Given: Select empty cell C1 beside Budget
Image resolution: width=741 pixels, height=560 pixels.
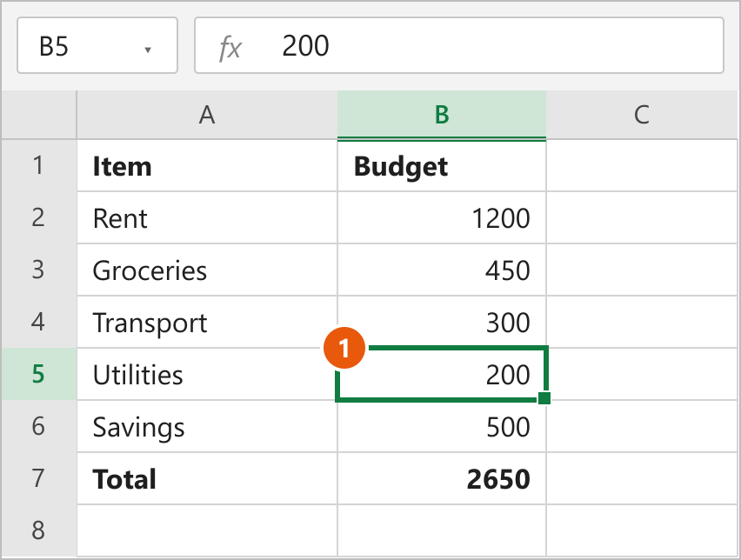Looking at the screenshot, I should 642,165.
